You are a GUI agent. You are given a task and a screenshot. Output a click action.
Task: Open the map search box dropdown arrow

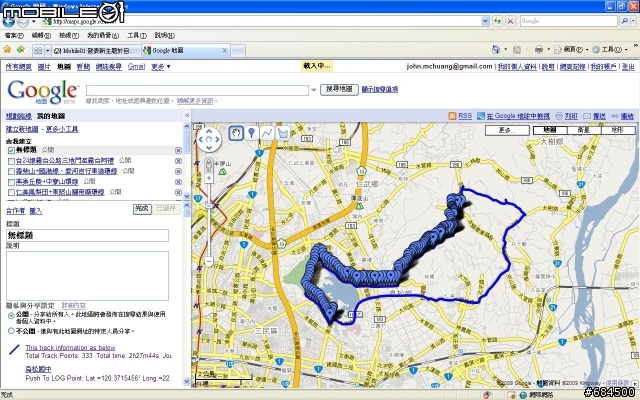[x=313, y=90]
